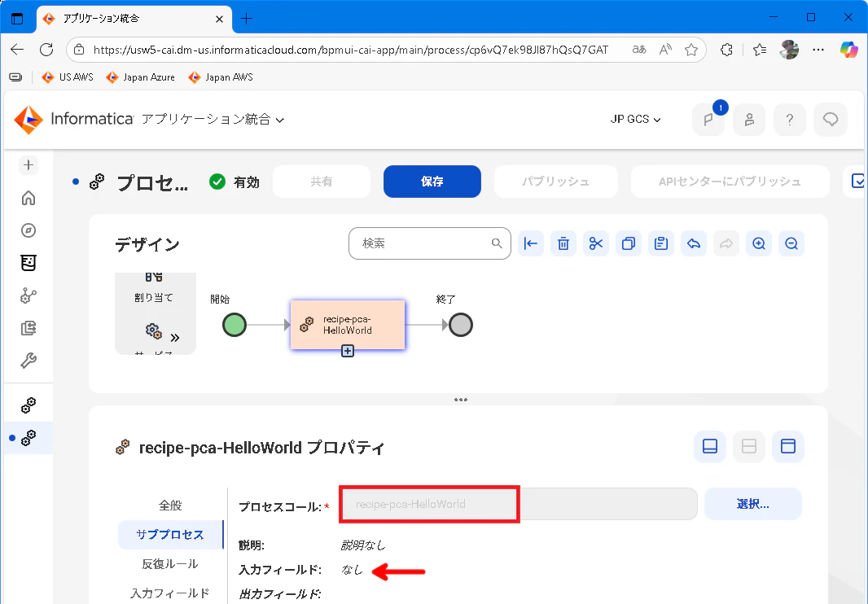Delete the selected step with trash icon
The image size is (868, 604).
click(x=563, y=243)
